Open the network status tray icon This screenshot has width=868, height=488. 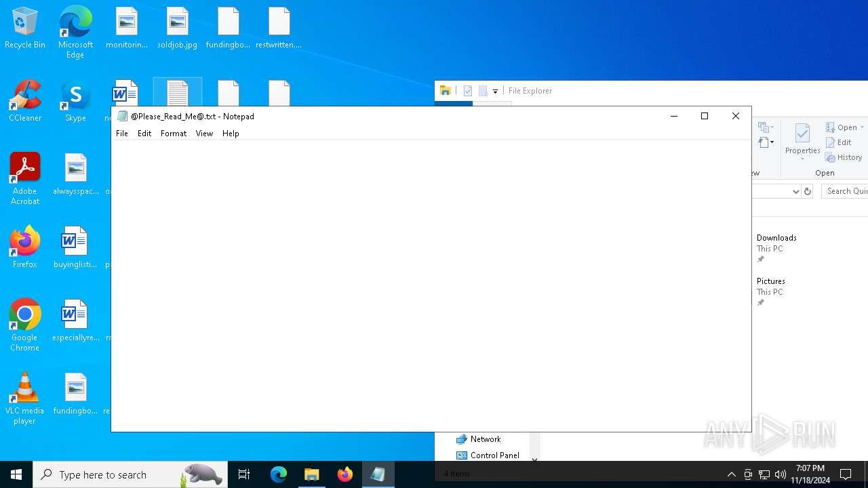[x=764, y=474]
